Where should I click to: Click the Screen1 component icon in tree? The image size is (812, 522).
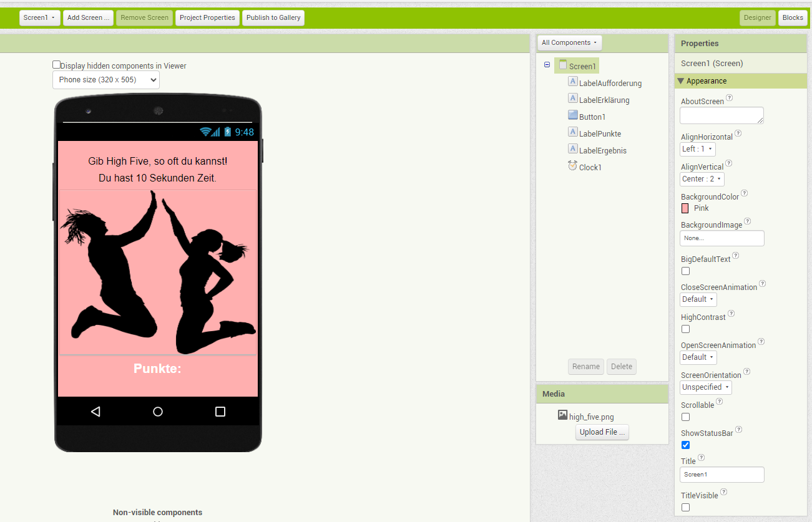pos(563,65)
